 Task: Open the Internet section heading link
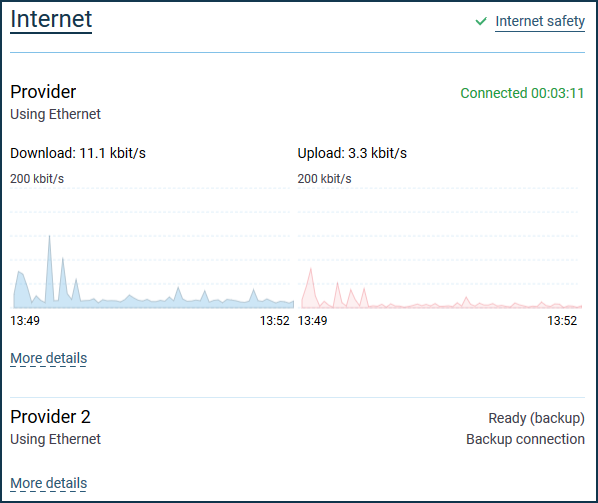(x=51, y=19)
